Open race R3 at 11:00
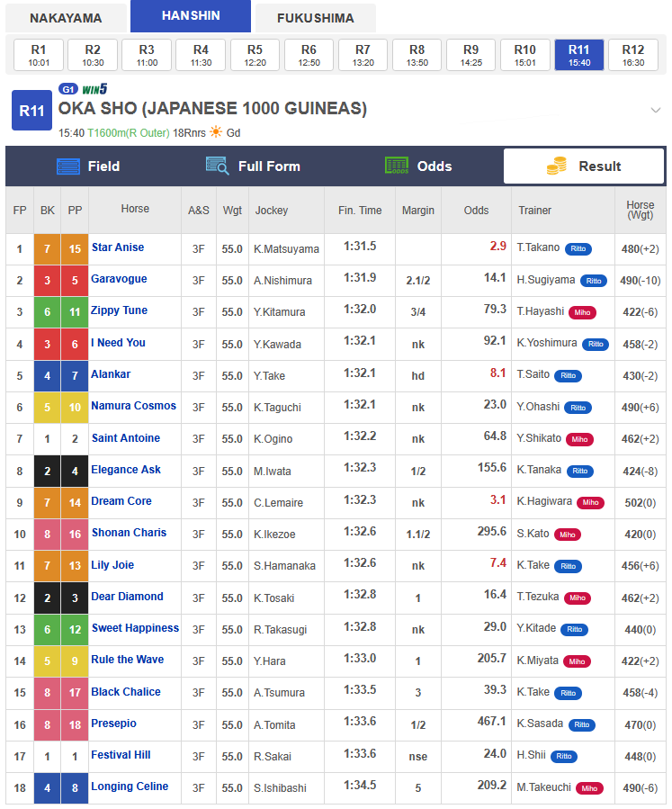Viewport: 672px width, 809px height. [x=147, y=55]
